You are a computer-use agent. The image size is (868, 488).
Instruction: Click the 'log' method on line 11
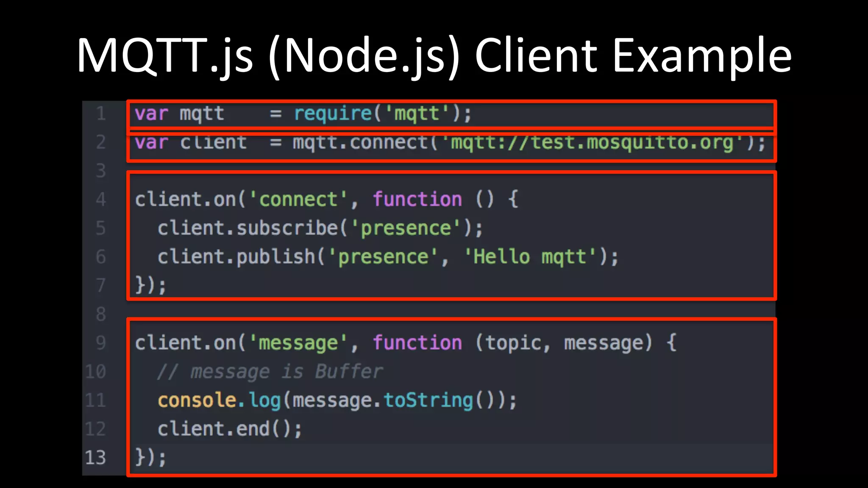264,401
